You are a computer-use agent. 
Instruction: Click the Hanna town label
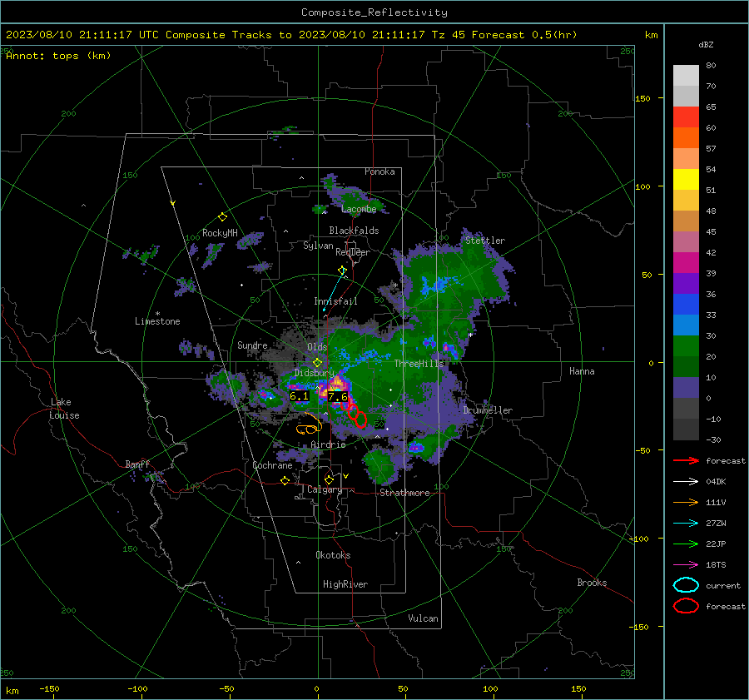tap(582, 371)
